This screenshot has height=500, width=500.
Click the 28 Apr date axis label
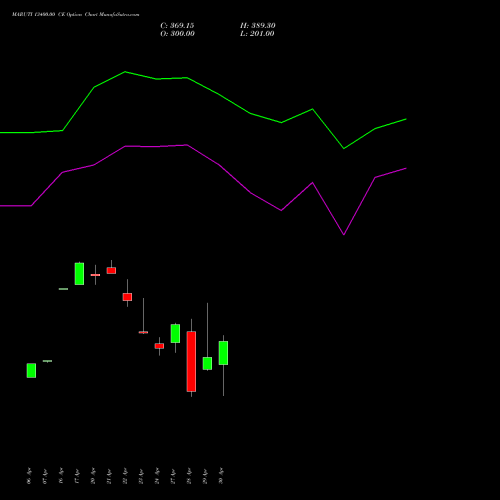189,476
